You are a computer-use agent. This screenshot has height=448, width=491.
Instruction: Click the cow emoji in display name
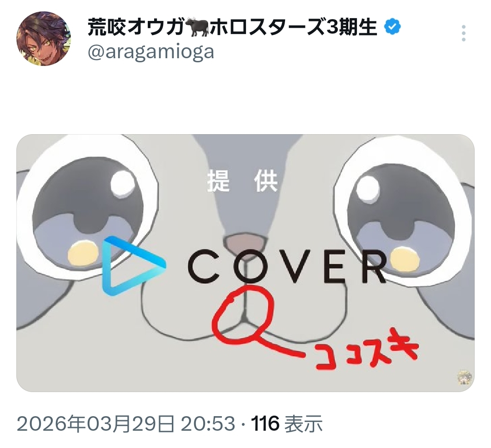197,27
